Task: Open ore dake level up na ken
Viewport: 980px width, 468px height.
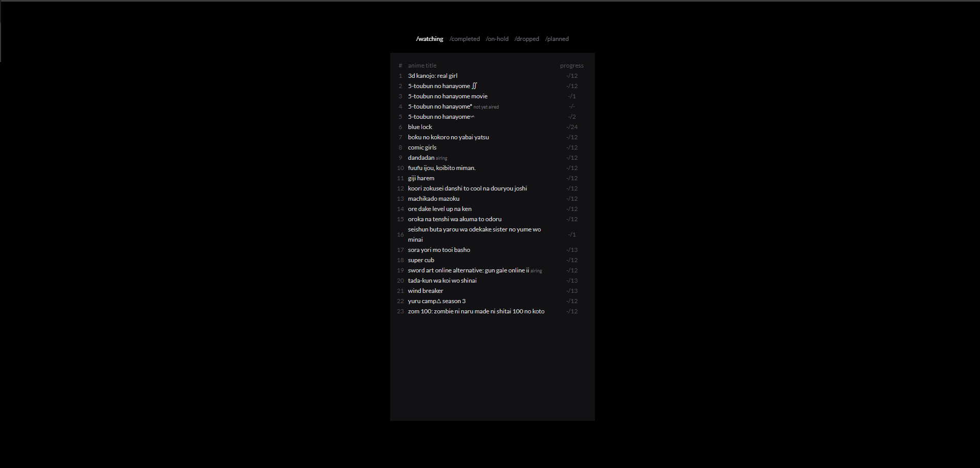Action: click(x=440, y=209)
